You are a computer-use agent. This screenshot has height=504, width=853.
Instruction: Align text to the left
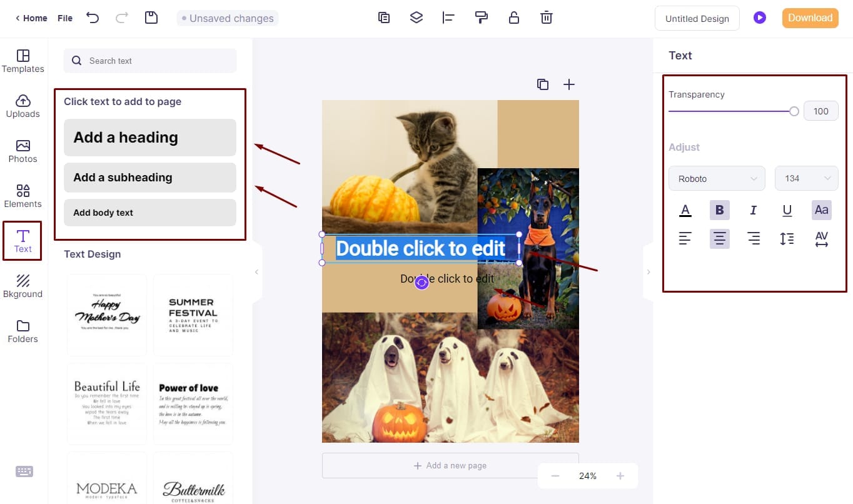pos(685,238)
